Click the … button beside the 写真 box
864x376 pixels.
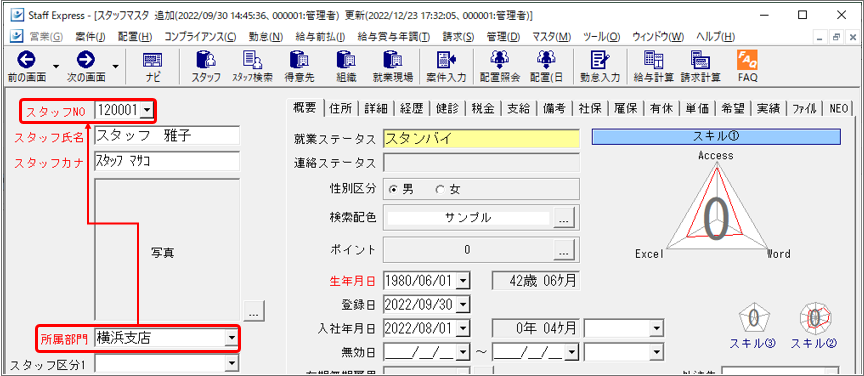tap(253, 311)
